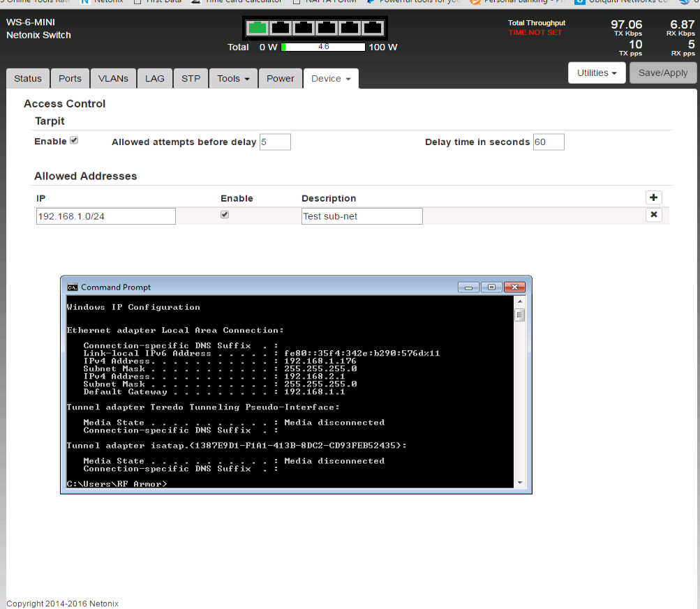Click the Description field Test sub-net
Image resolution: width=700 pixels, height=609 pixels.
362,216
